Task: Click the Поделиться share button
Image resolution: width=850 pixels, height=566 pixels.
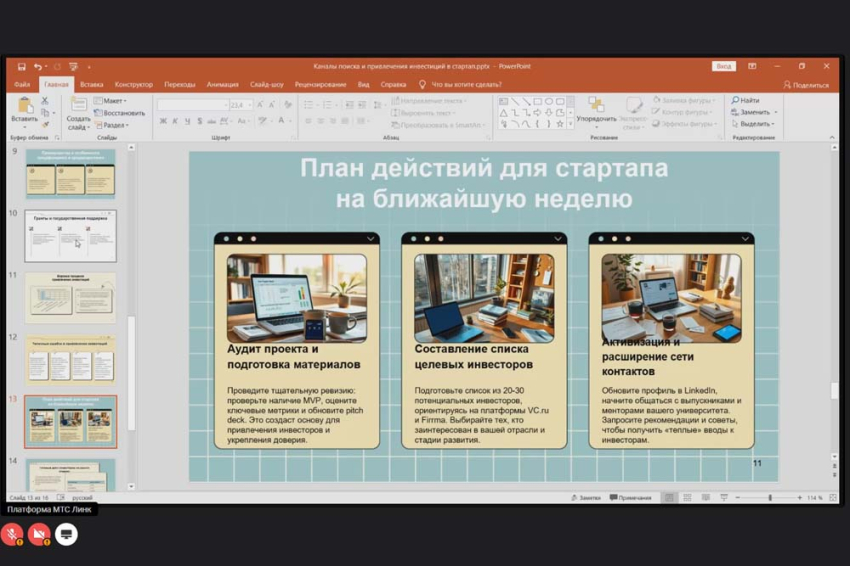Action: pyautogui.click(x=806, y=85)
